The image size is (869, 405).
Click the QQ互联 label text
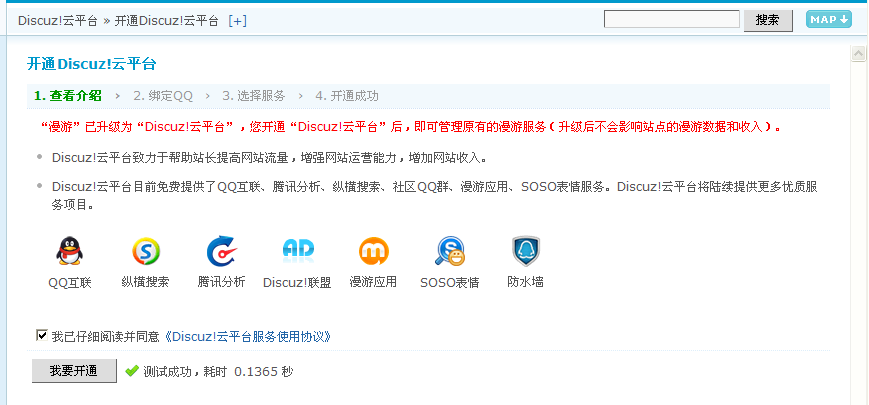coord(70,283)
